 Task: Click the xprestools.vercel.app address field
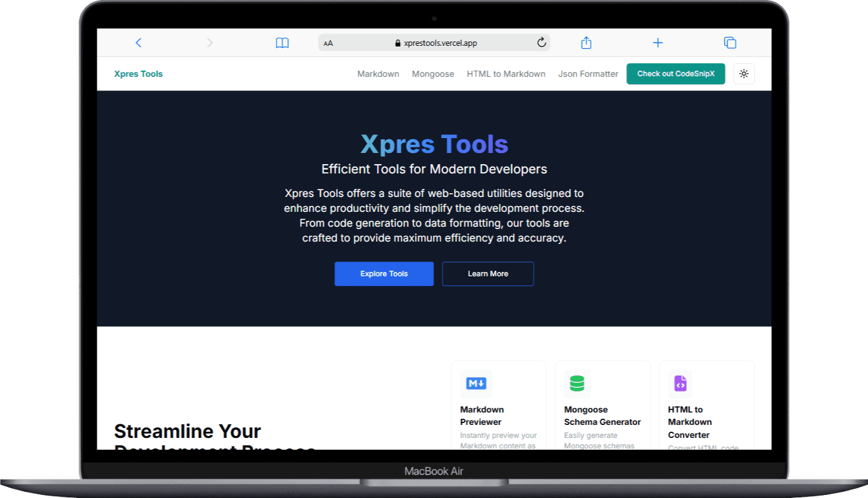pos(434,43)
